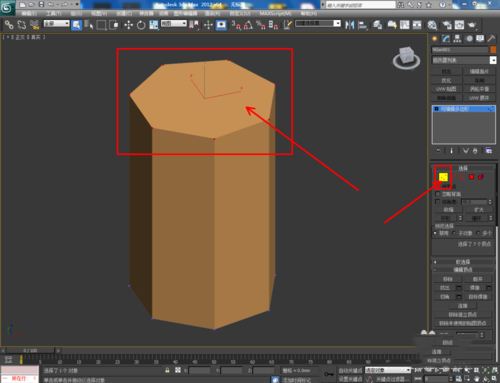Select the SubObj preview selection radio
The image size is (500, 383).
point(454,233)
